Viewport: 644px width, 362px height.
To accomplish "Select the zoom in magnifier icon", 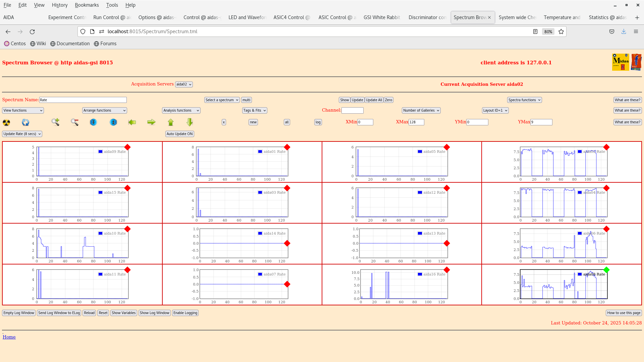I will pyautogui.click(x=55, y=122).
